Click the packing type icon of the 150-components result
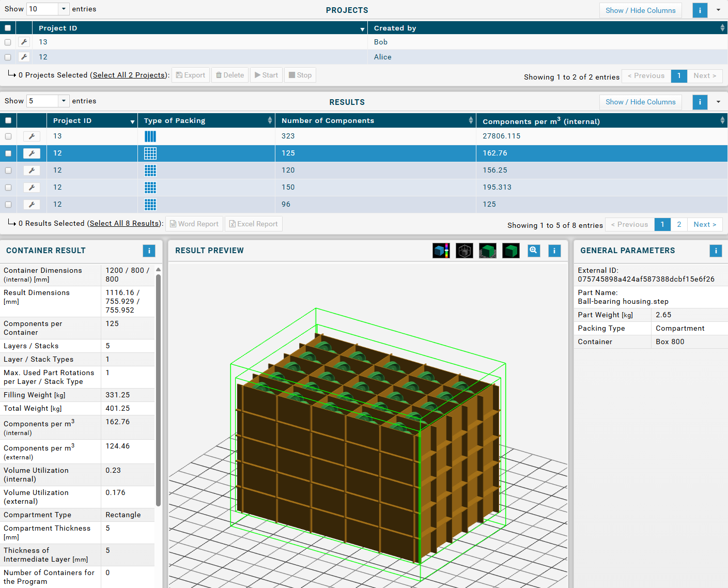 pos(150,188)
